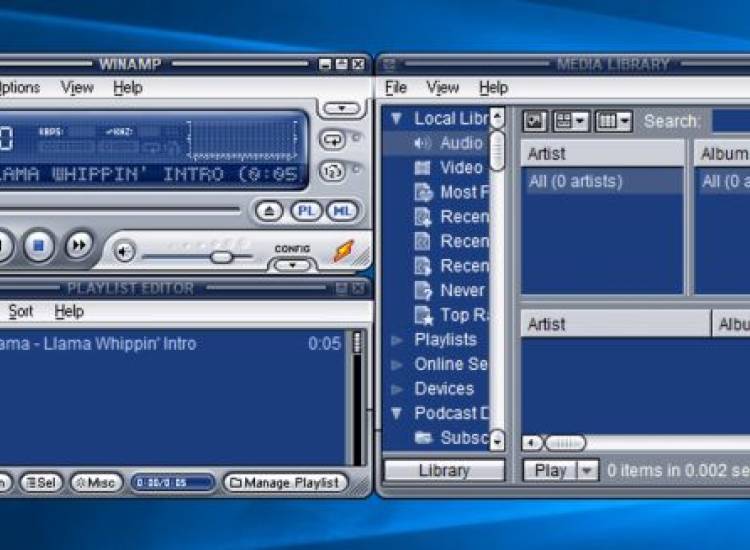Open the Play button dropdown arrow

point(588,471)
